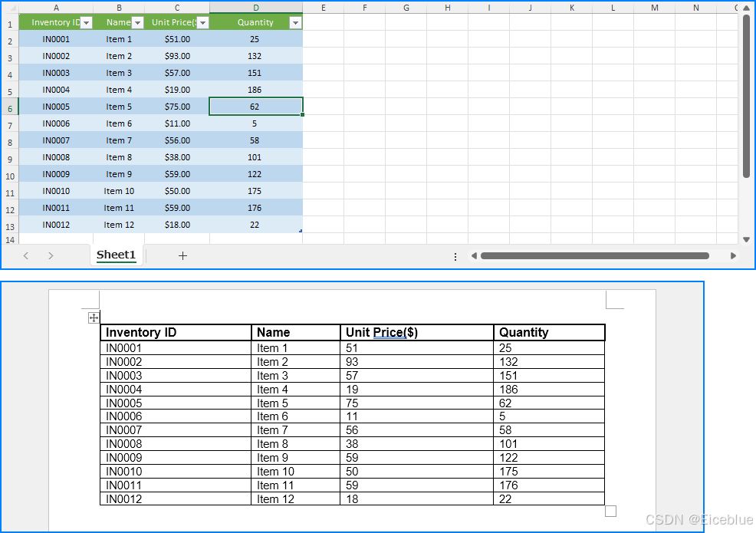The image size is (756, 533).
Task: Open the Unit Price filter dropdown
Action: (x=203, y=23)
